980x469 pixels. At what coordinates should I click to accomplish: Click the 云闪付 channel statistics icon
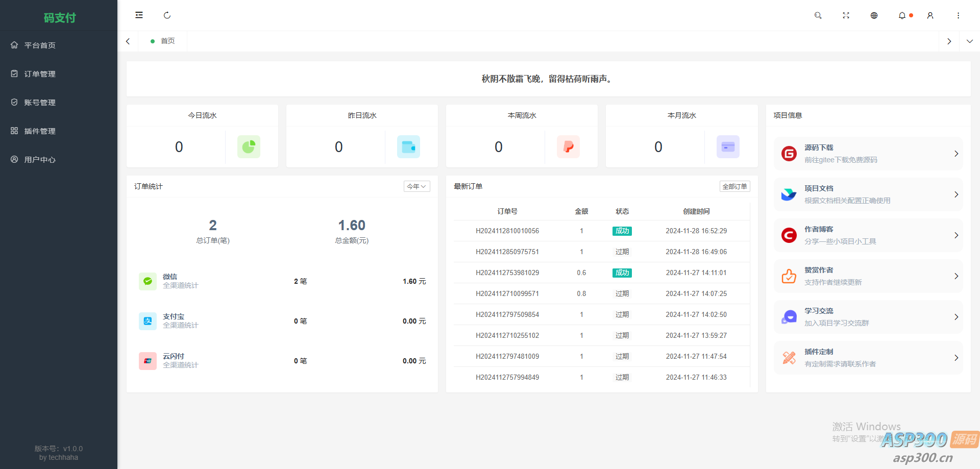(148, 361)
